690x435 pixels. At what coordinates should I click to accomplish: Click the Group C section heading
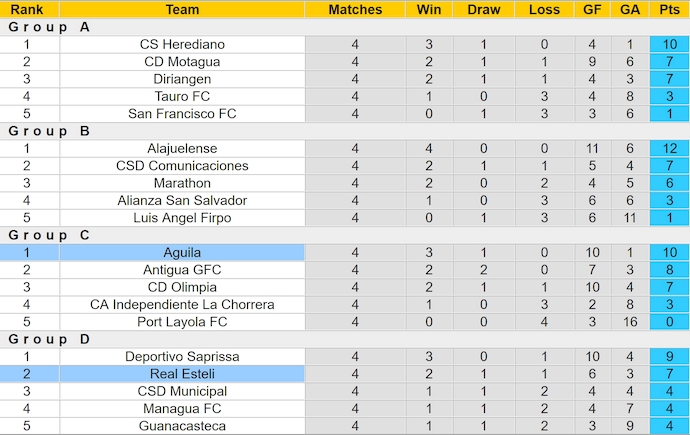click(x=48, y=235)
